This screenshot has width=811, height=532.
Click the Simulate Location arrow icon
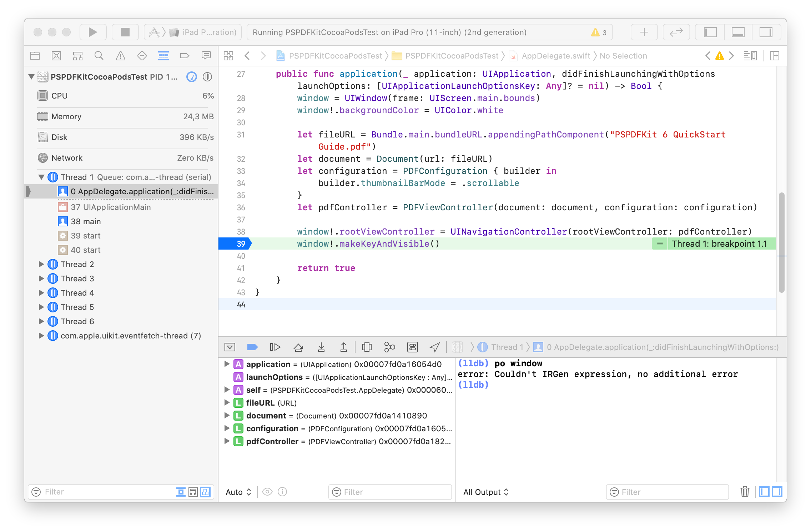tap(434, 347)
